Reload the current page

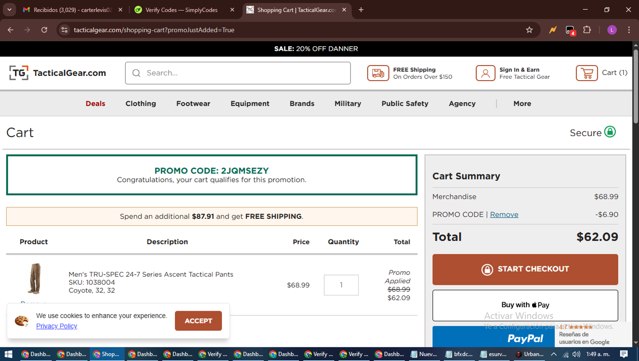click(44, 30)
